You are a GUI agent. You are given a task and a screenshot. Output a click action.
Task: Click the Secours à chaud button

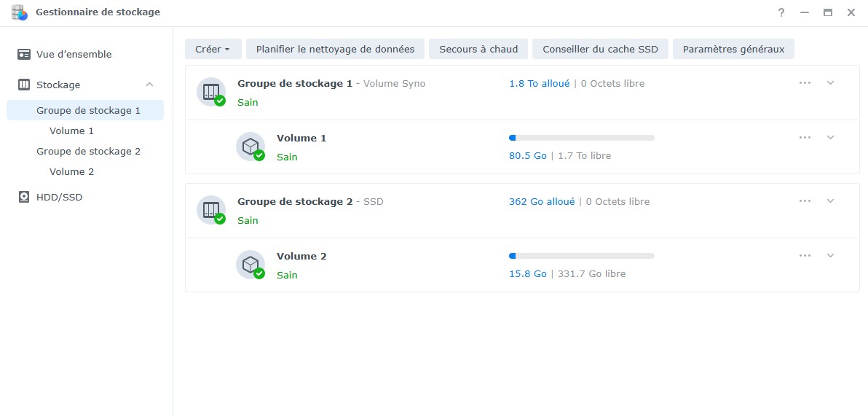point(479,49)
